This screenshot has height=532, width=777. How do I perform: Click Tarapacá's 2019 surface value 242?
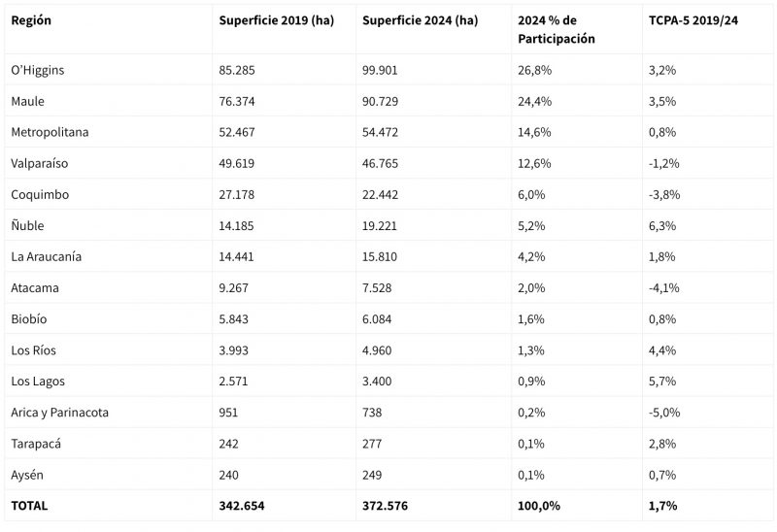[230, 443]
